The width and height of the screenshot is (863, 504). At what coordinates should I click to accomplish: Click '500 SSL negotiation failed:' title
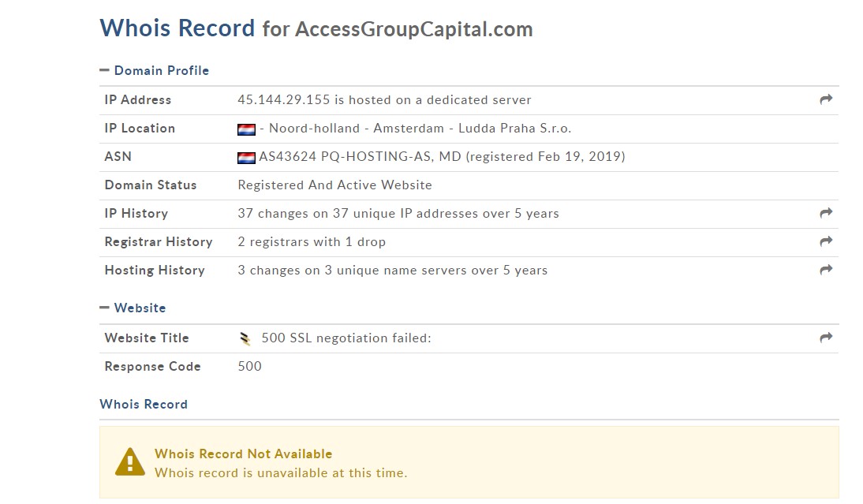[346, 338]
